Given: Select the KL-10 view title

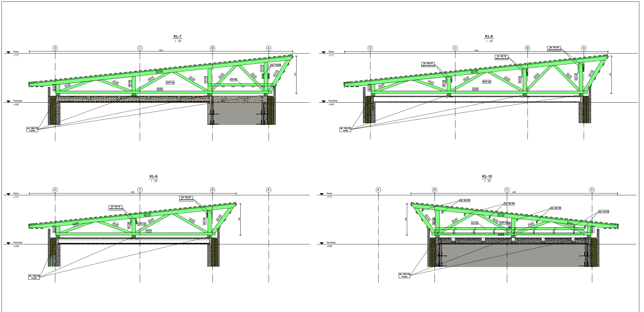Looking at the screenshot, I should pos(487,176).
